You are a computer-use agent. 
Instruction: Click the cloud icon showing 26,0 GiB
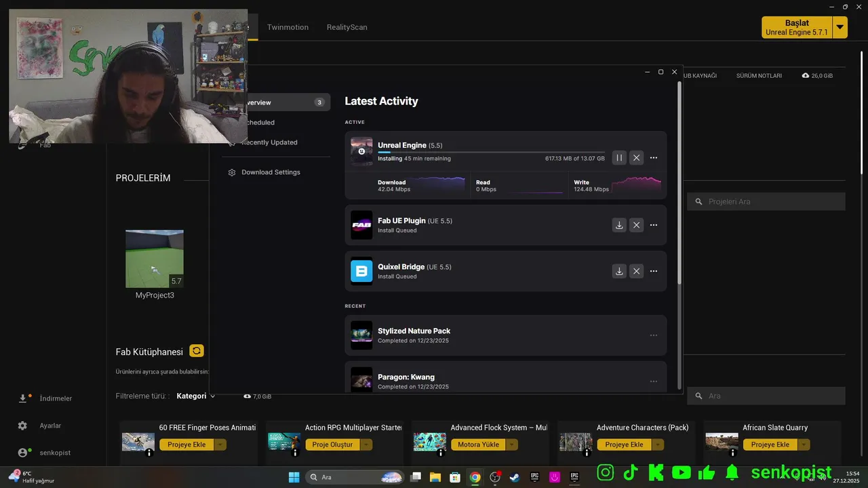pos(806,76)
